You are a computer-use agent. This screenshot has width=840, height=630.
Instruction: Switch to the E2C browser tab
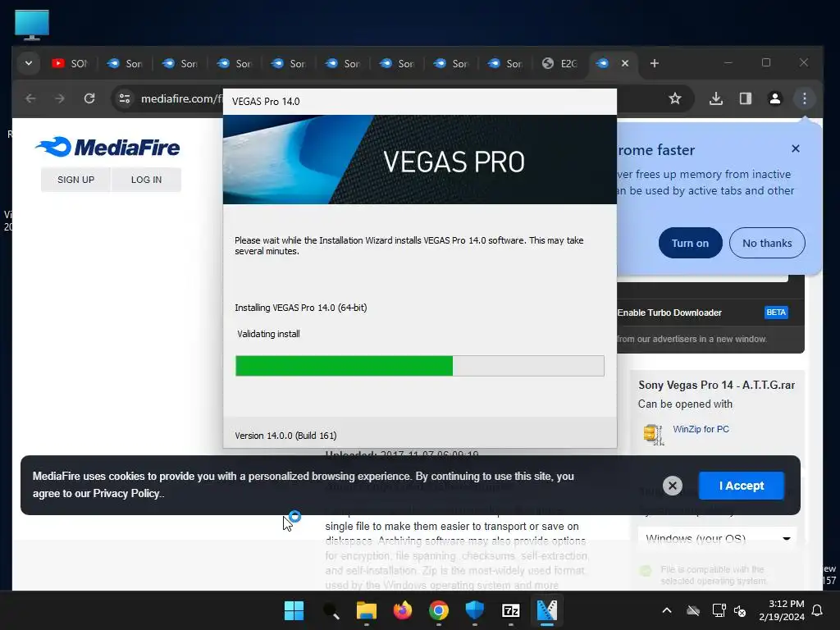pos(559,63)
